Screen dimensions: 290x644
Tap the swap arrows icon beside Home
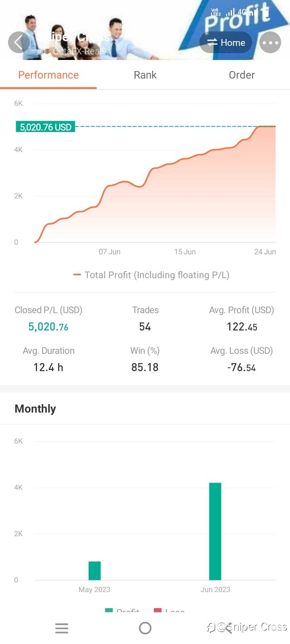[212, 42]
